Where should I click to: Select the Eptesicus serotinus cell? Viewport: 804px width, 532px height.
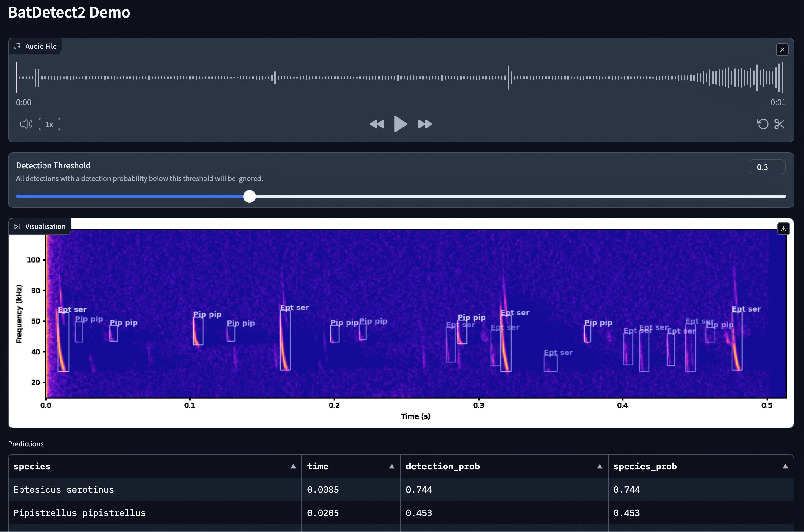(155, 490)
